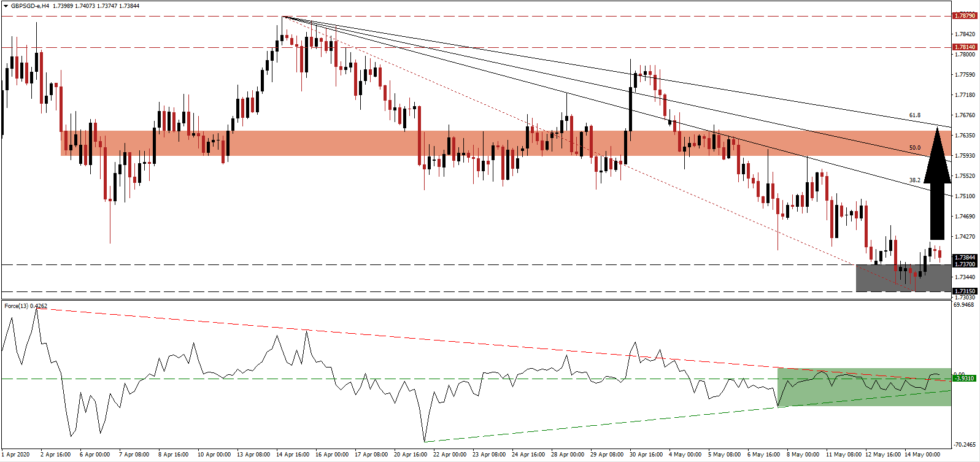Click the 12 May 16:00 time label

882,455
